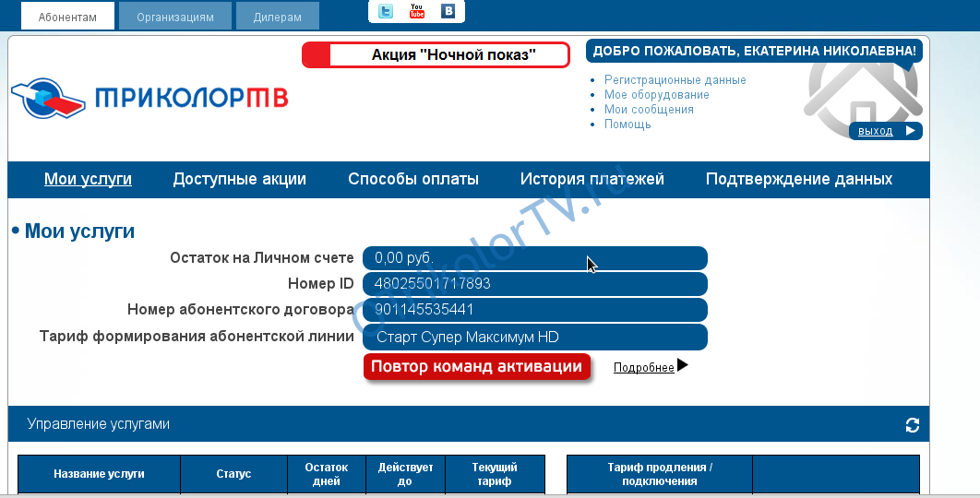Open the Регистрационные данные link
Viewport: 980px width, 498px height.
point(675,80)
